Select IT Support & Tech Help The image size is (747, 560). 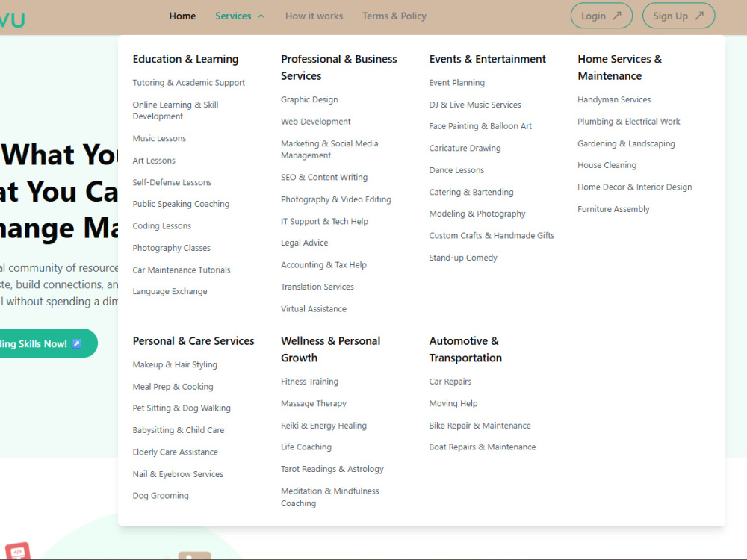[x=324, y=221]
